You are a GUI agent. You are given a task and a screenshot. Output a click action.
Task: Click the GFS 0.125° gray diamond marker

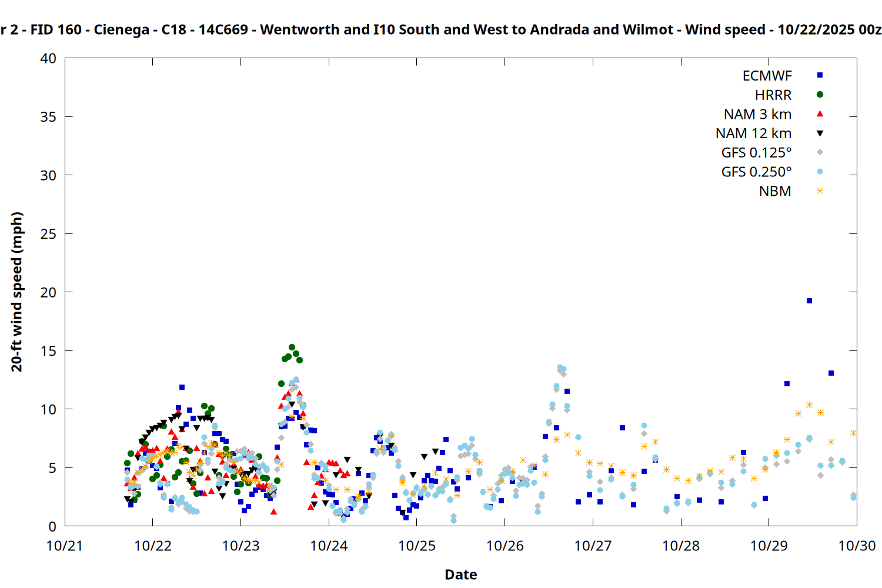(820, 152)
